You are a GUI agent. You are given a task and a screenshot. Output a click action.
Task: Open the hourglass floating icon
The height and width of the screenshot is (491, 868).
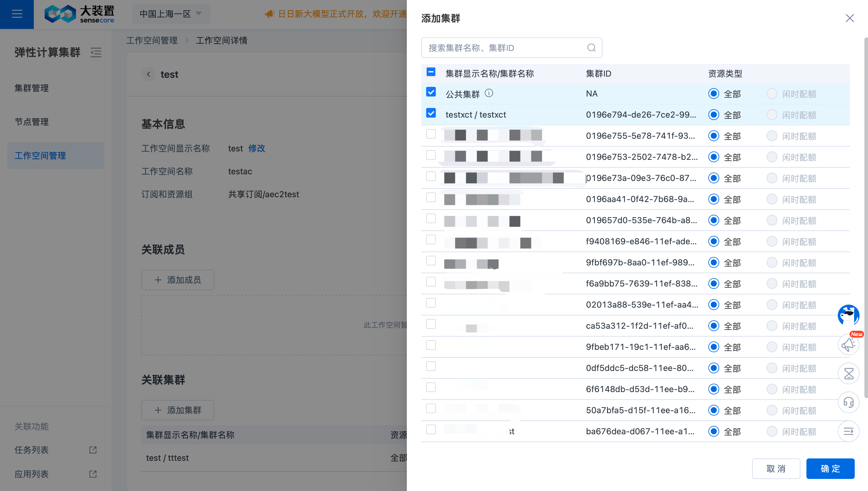[x=848, y=373]
